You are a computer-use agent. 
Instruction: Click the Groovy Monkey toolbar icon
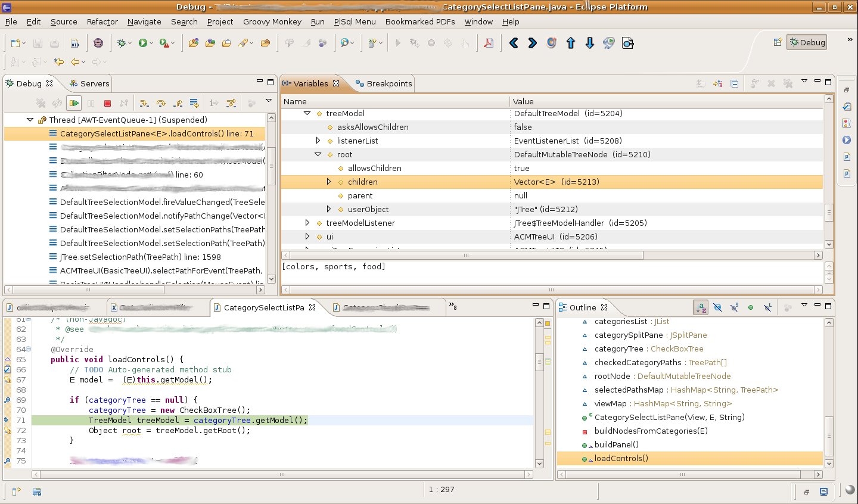[x=98, y=43]
